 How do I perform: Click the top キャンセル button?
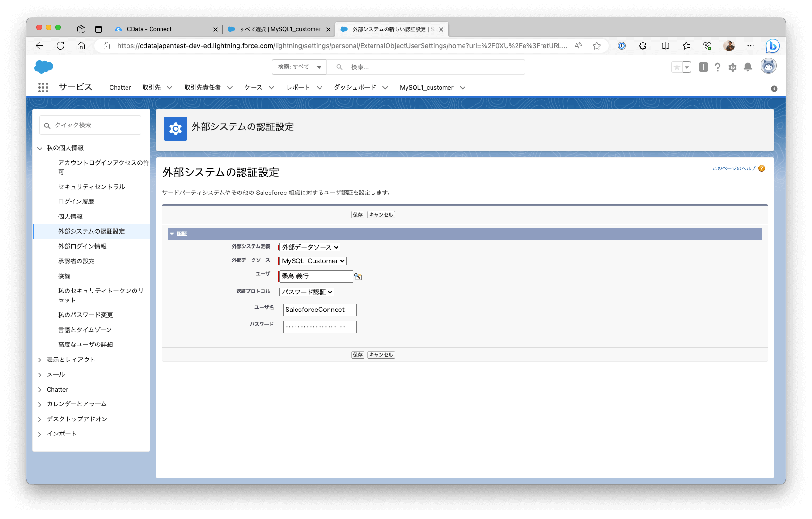(381, 215)
